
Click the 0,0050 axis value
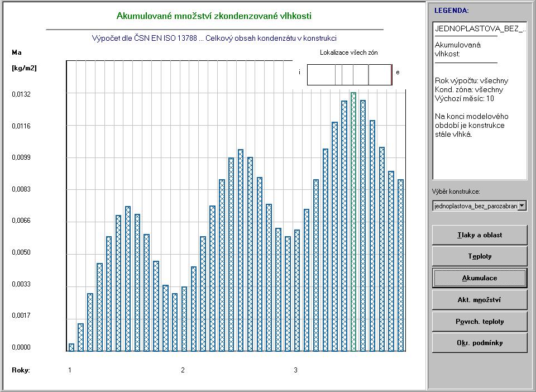[x=21, y=252]
